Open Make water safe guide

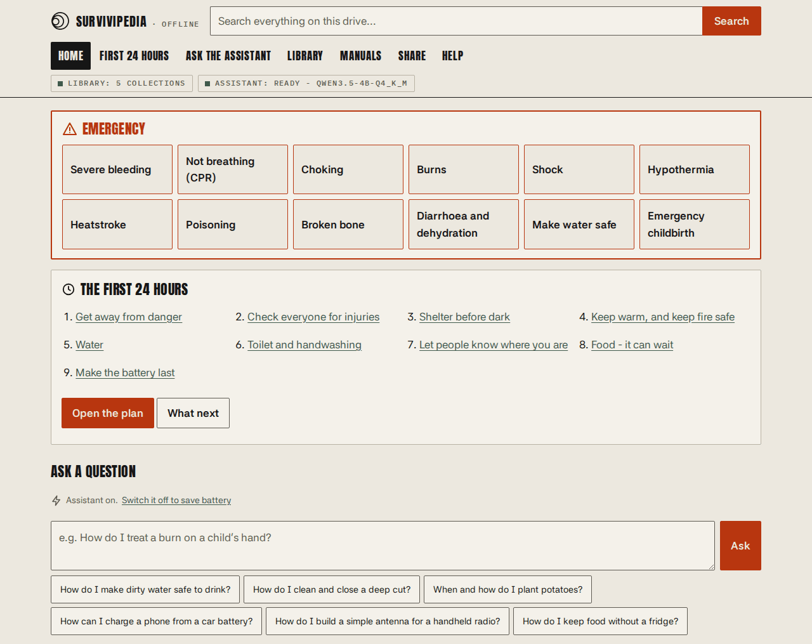point(579,225)
